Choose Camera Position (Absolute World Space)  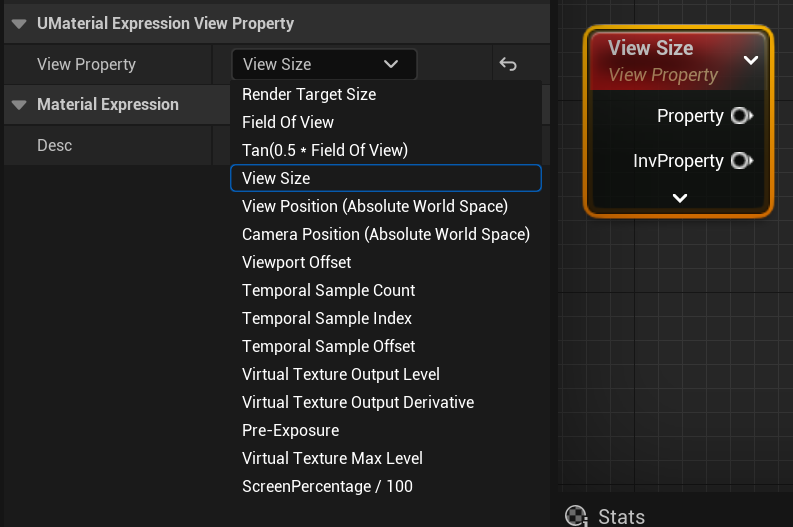pos(386,234)
